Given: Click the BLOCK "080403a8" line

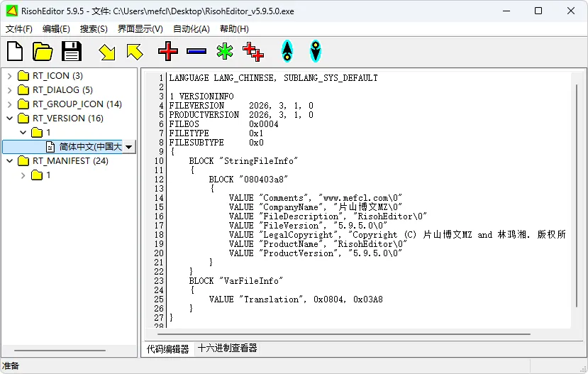Looking at the screenshot, I should tap(248, 180).
